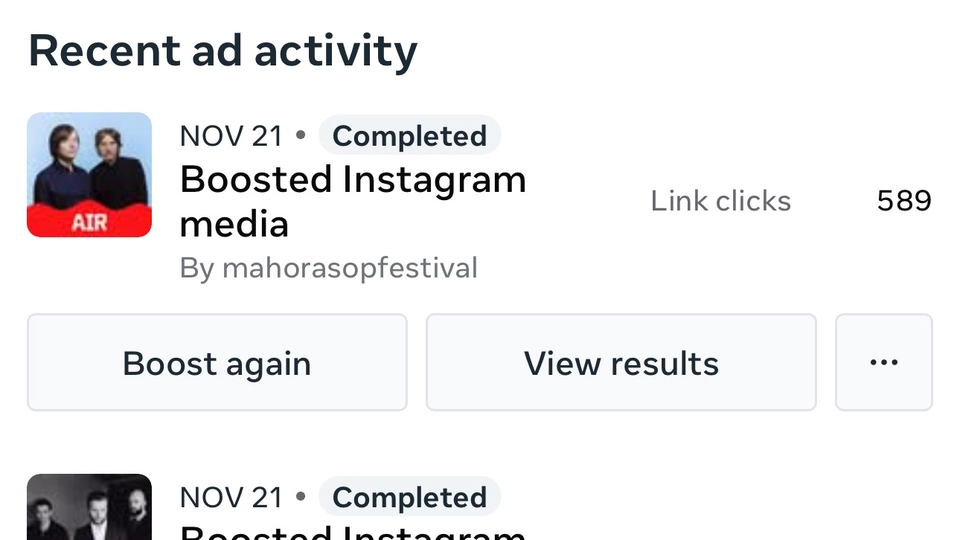Click the By prefix before mahorasopfestival
The height and width of the screenshot is (540, 960).
(x=197, y=268)
